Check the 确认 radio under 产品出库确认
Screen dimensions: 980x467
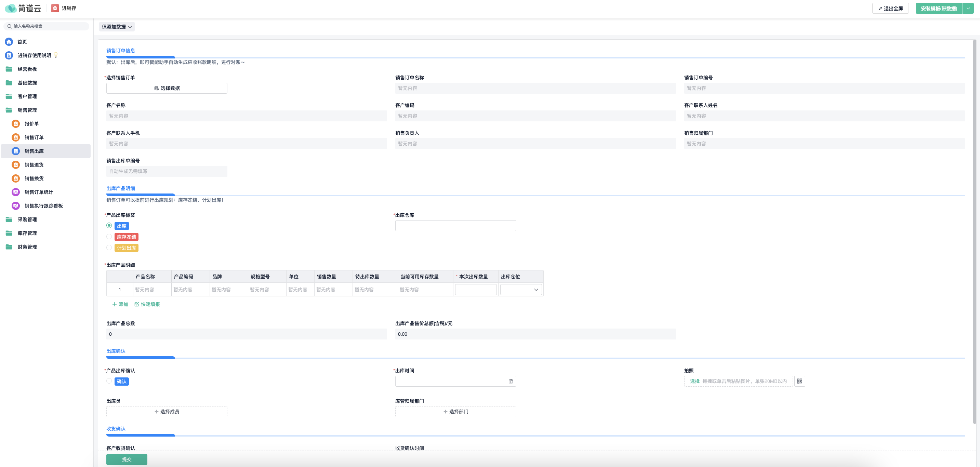pos(109,381)
